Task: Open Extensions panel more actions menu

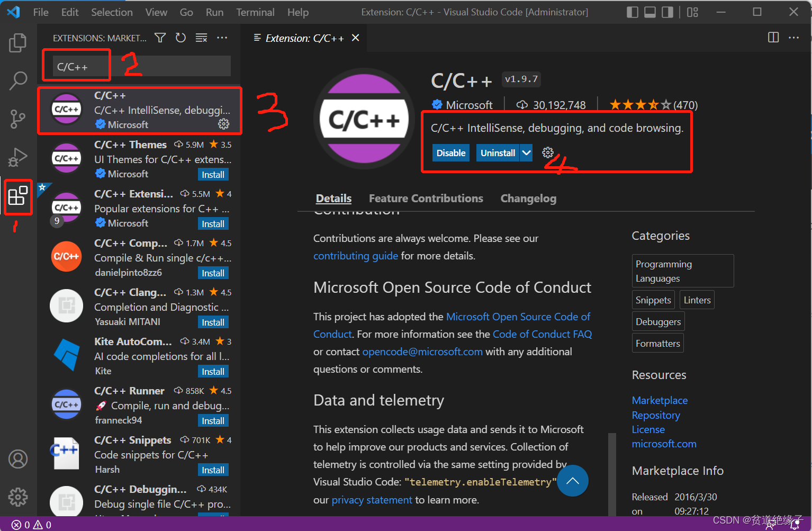Action: pos(222,38)
